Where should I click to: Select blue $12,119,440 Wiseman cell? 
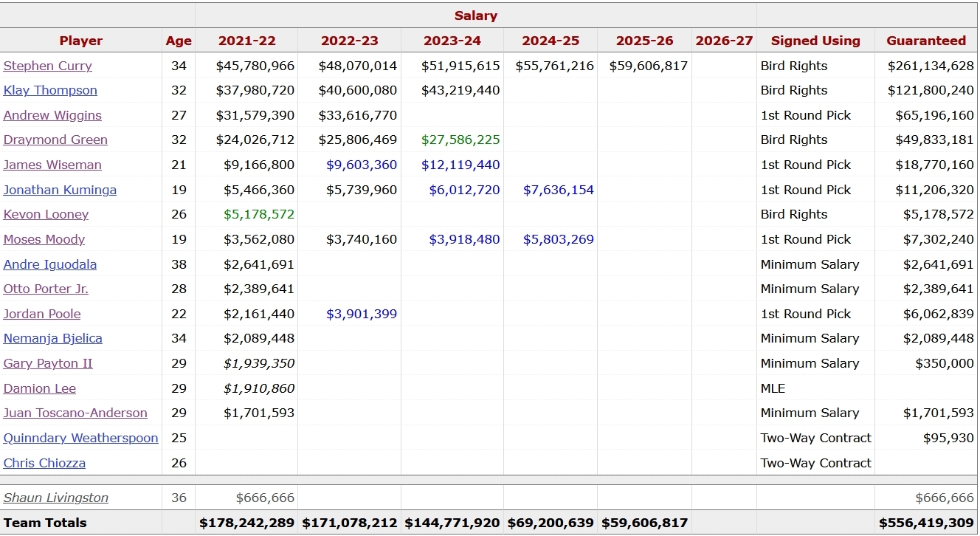point(460,165)
